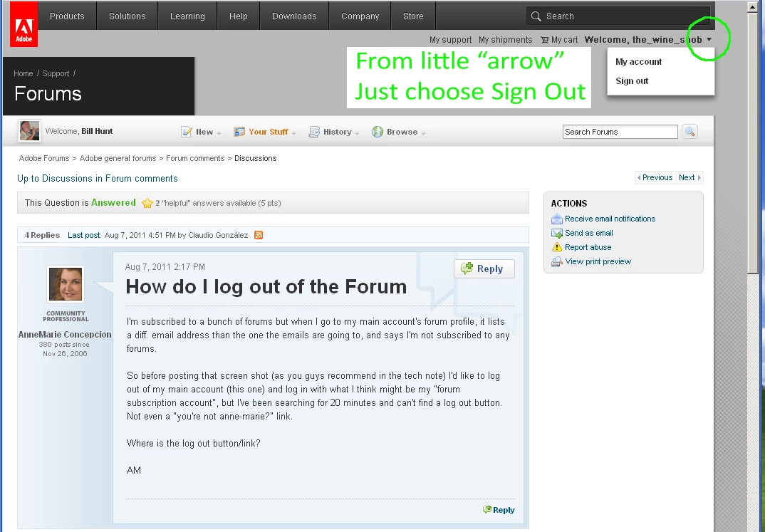Click the star icon next to helpful answers
This screenshot has width=765, height=532.
tap(147, 204)
